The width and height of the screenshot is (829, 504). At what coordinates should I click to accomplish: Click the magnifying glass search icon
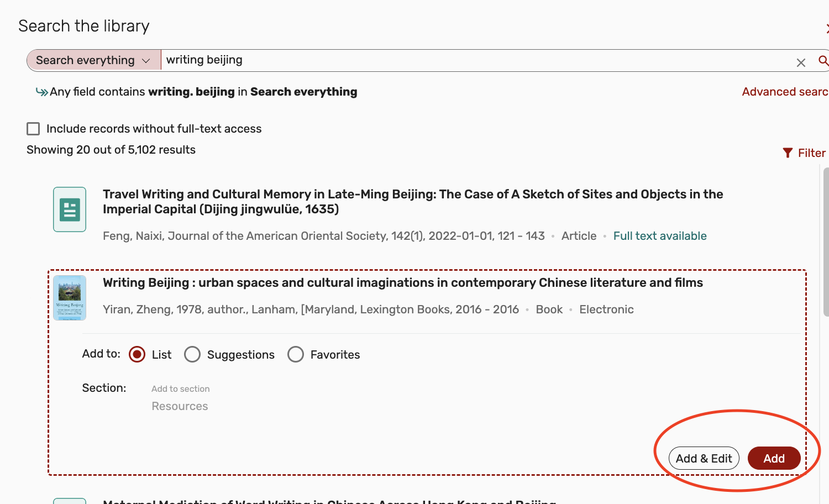[824, 62]
